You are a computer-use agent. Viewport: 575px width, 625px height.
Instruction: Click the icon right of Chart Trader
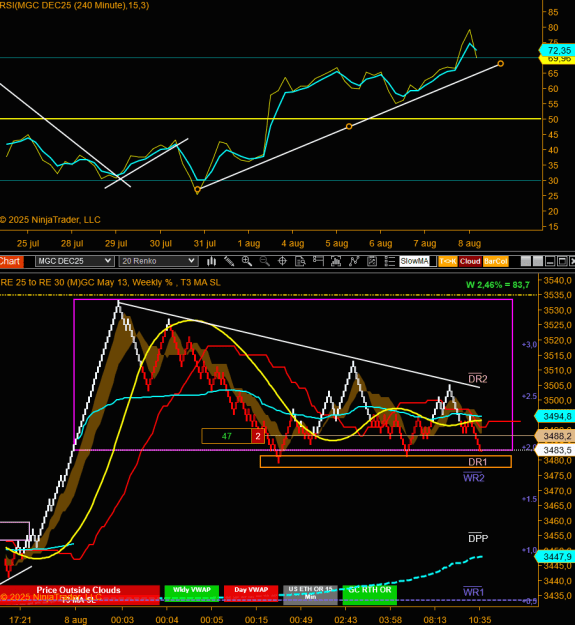(x=336, y=261)
